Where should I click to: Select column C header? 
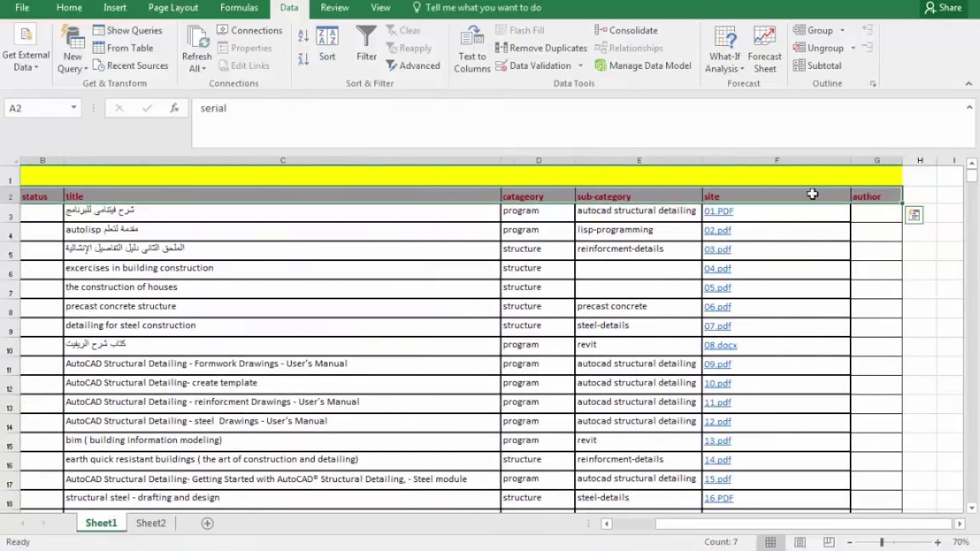point(283,160)
